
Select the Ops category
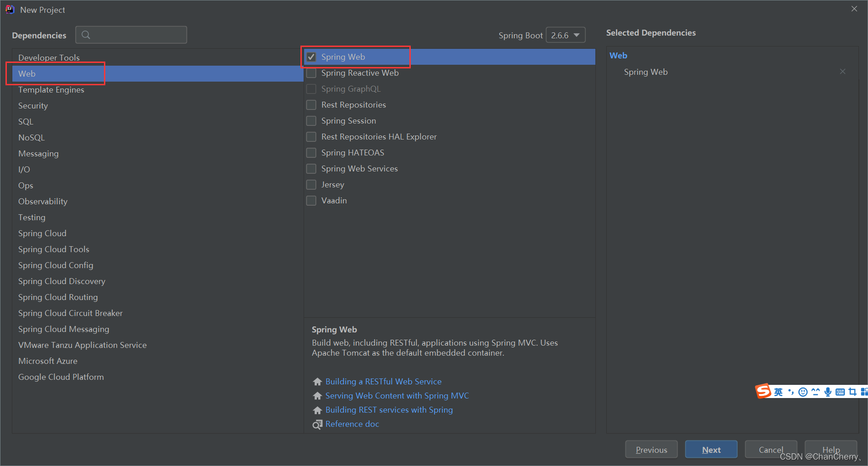158,186
